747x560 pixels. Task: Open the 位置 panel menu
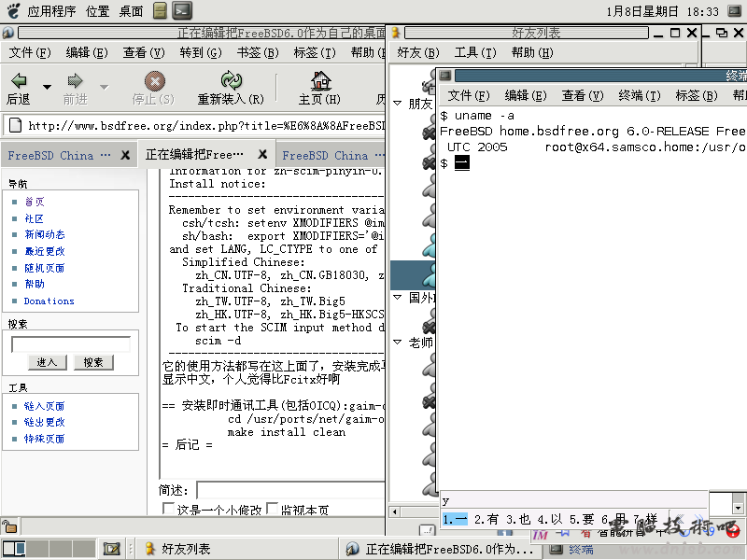(x=98, y=10)
